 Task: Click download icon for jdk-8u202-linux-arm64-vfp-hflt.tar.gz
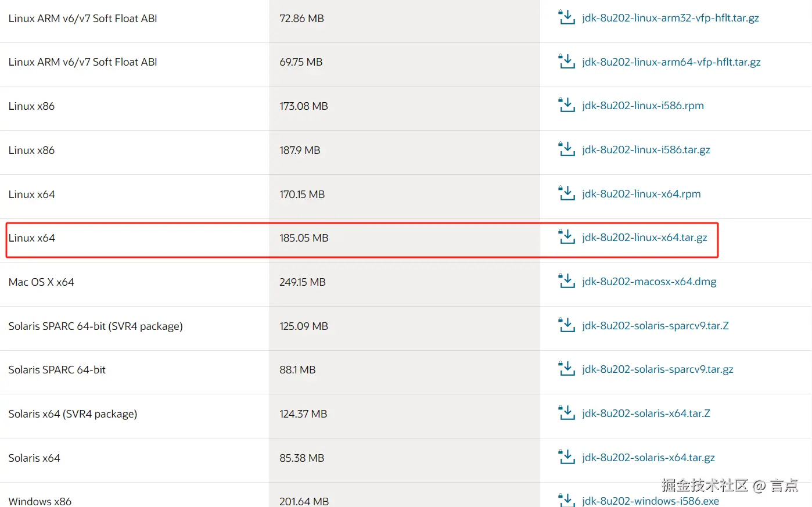point(566,61)
